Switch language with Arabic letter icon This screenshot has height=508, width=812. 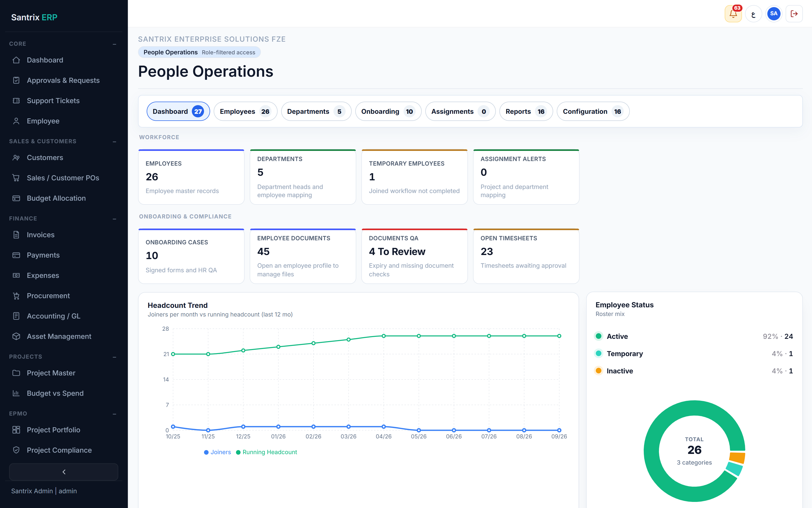coord(753,14)
